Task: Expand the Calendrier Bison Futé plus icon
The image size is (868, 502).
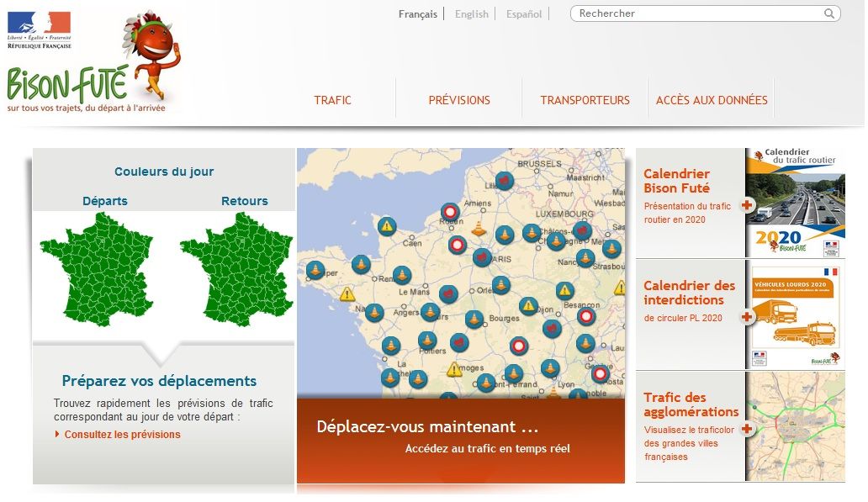Action: 747,205
